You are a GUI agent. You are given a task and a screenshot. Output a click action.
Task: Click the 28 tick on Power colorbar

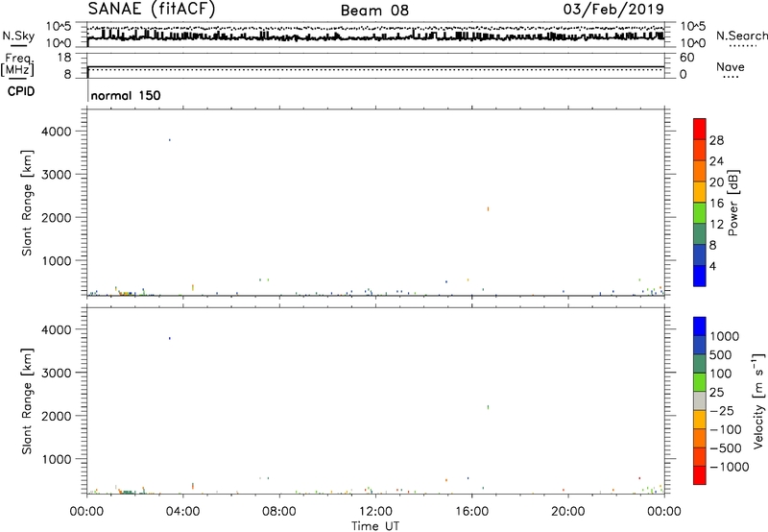click(x=716, y=140)
